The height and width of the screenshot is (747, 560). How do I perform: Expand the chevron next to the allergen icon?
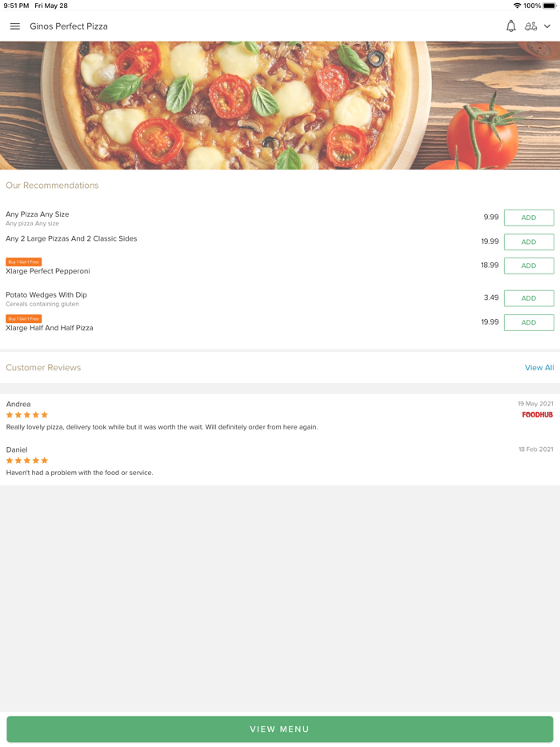tap(546, 26)
